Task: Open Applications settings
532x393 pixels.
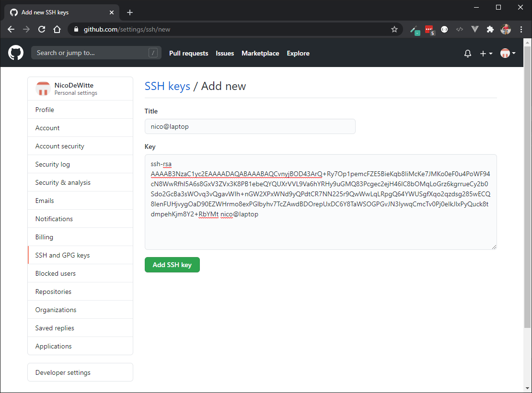Action: click(x=81, y=346)
